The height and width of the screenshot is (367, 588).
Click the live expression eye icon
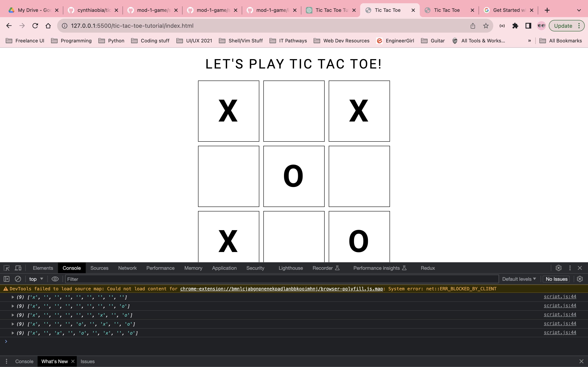click(x=55, y=279)
